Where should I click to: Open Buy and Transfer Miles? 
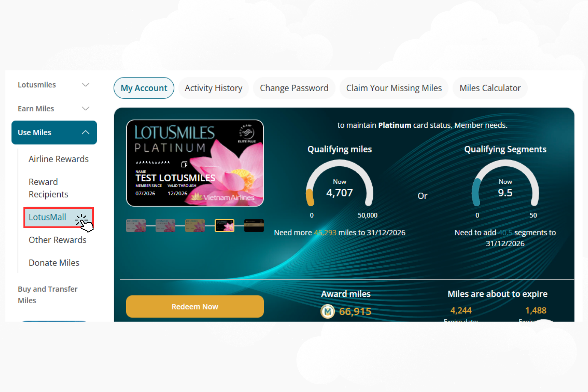point(48,295)
